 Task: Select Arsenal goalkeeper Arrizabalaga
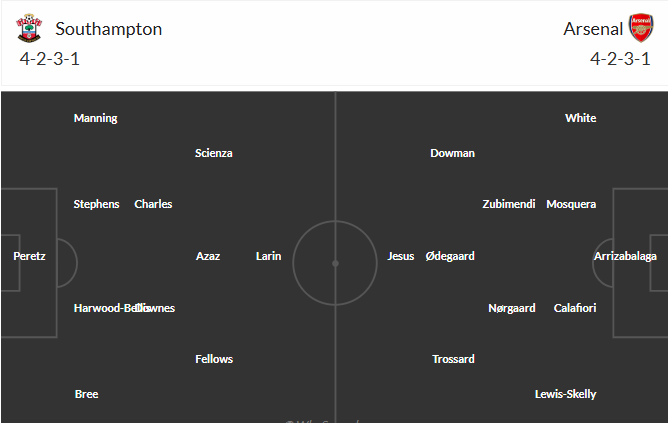tap(625, 256)
